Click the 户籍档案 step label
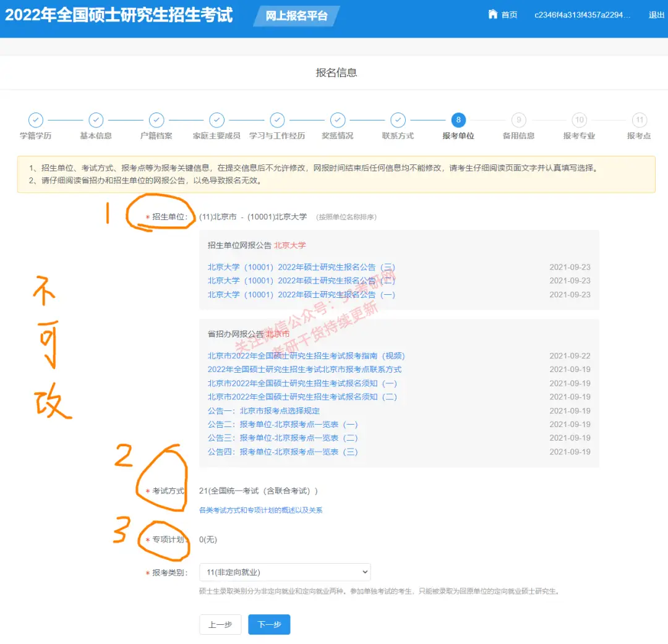Image resolution: width=668 pixels, height=644 pixels. tap(156, 136)
